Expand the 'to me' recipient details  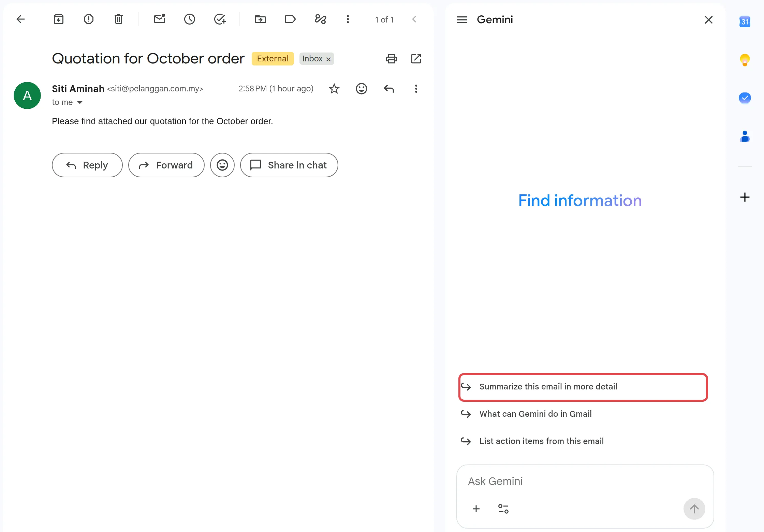(80, 102)
